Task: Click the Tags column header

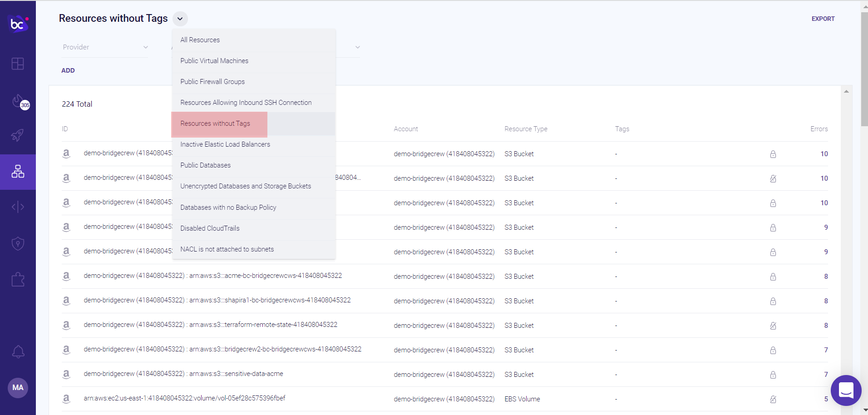Action: point(622,129)
